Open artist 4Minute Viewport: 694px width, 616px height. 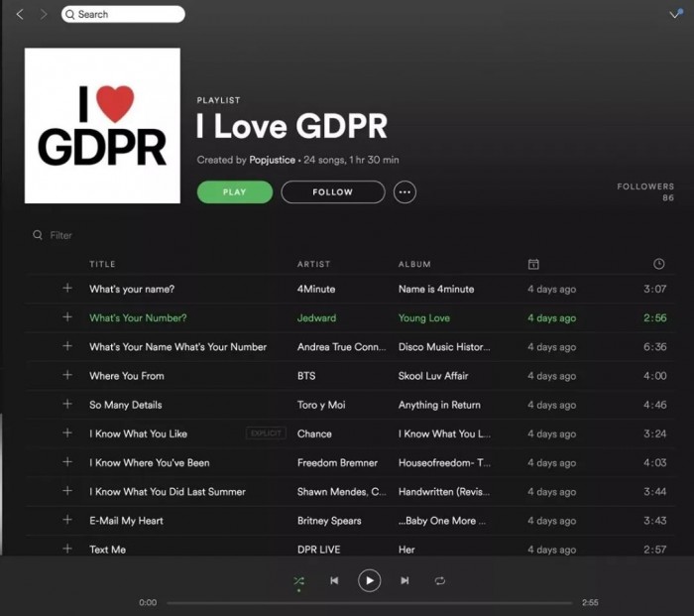click(316, 290)
